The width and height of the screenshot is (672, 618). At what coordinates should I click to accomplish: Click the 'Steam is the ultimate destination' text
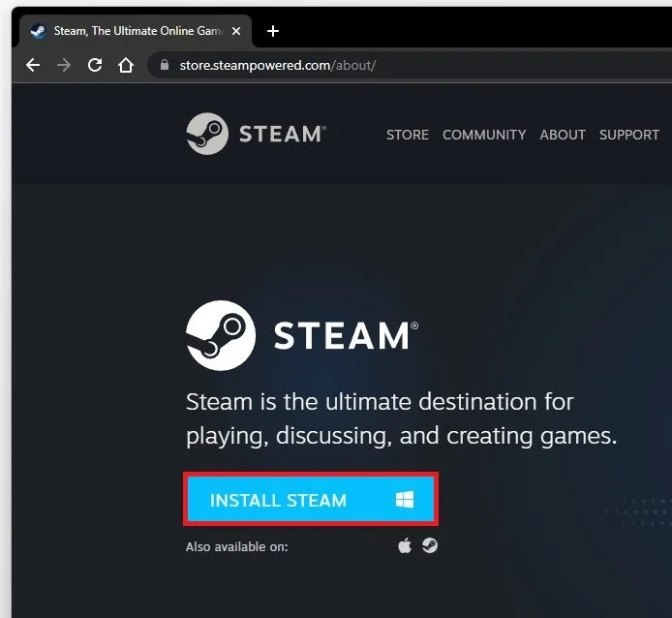pyautogui.click(x=401, y=419)
